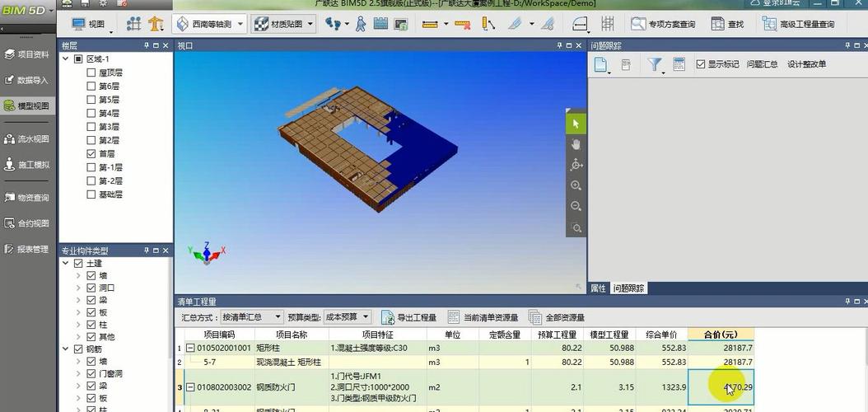Click the ruler with red X icon
Image resolution: width=868 pixels, height=412 pixels.
click(463, 24)
